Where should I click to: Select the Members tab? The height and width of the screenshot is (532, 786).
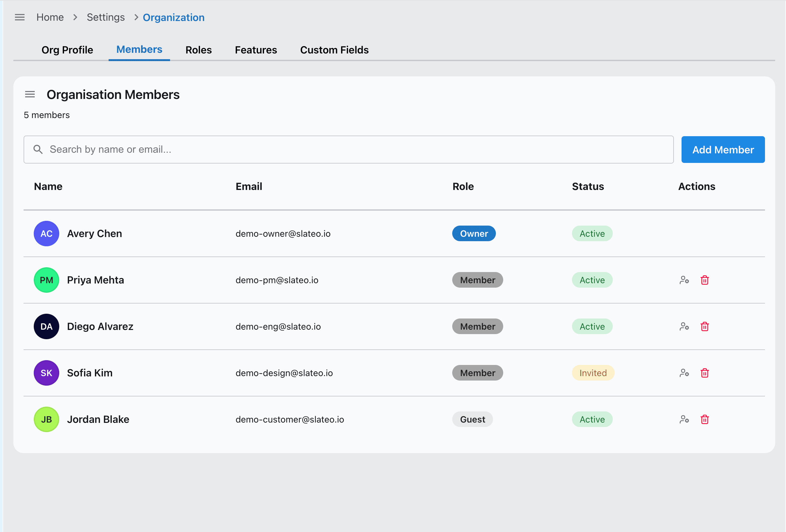pos(139,50)
